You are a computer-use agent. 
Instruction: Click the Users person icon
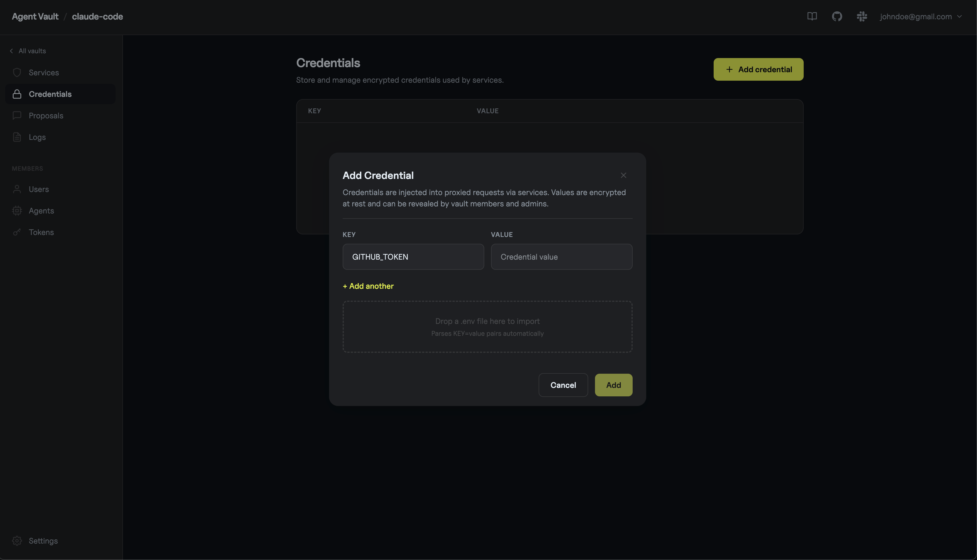(17, 189)
